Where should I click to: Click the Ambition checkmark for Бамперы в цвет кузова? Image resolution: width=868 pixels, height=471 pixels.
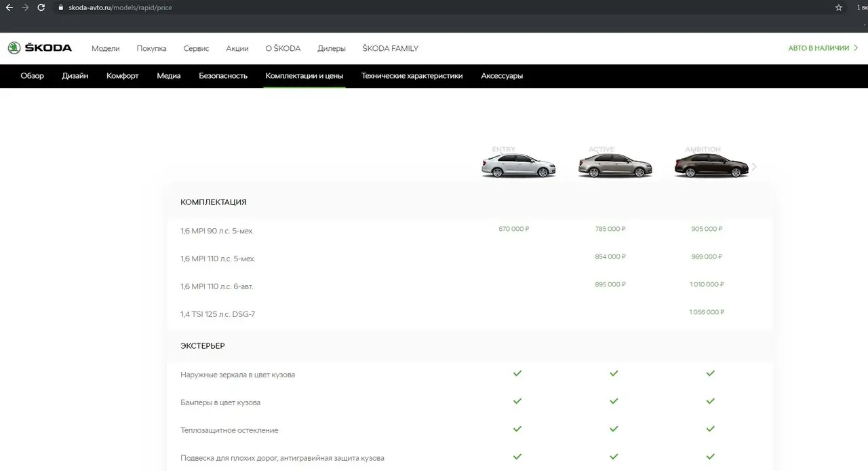pyautogui.click(x=711, y=401)
